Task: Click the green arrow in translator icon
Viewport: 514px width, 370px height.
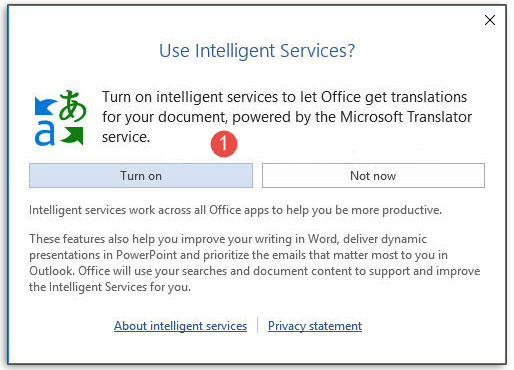Action: [73, 136]
